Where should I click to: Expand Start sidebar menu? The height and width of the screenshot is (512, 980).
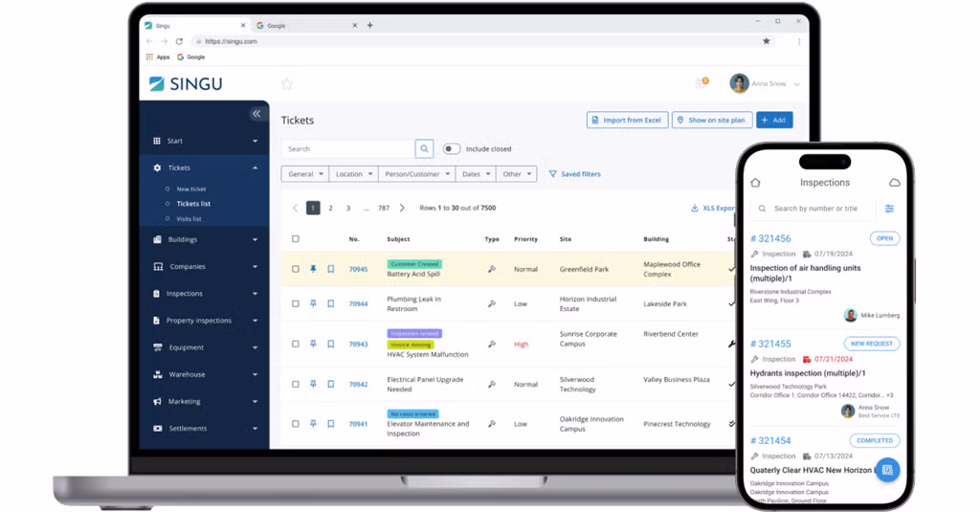pos(205,141)
